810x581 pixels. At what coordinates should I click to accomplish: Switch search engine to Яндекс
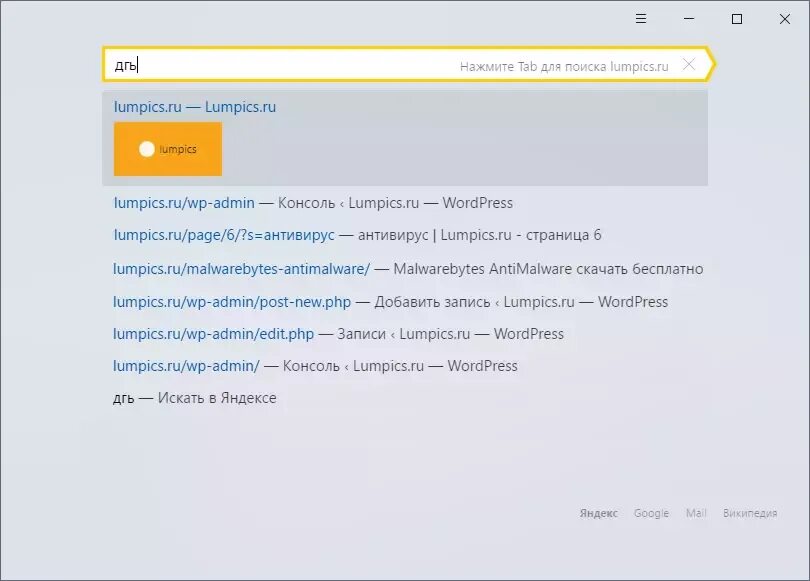(599, 513)
